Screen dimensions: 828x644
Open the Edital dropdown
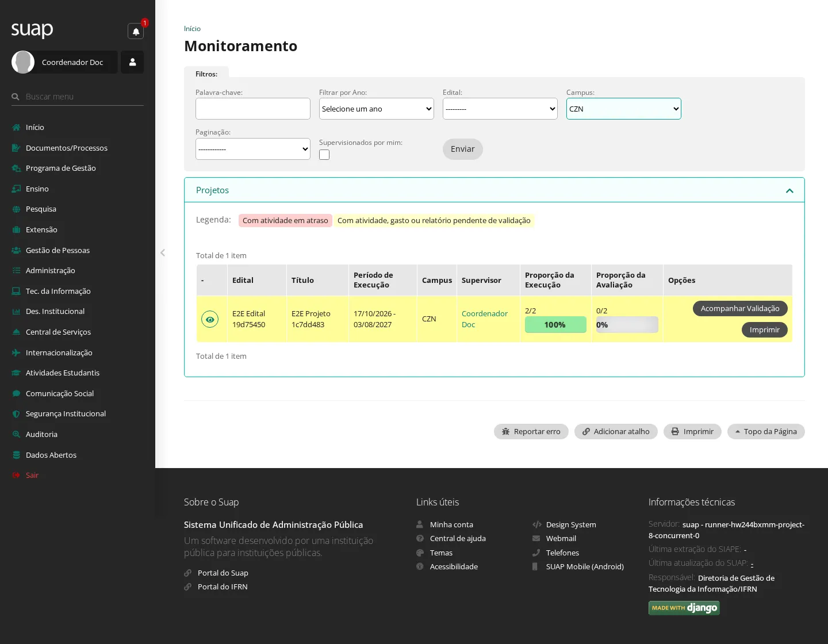point(500,109)
